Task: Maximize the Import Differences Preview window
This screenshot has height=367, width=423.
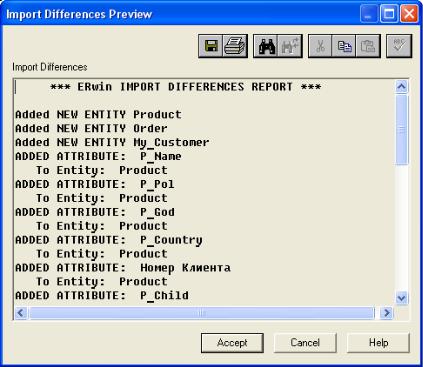Action: point(389,14)
